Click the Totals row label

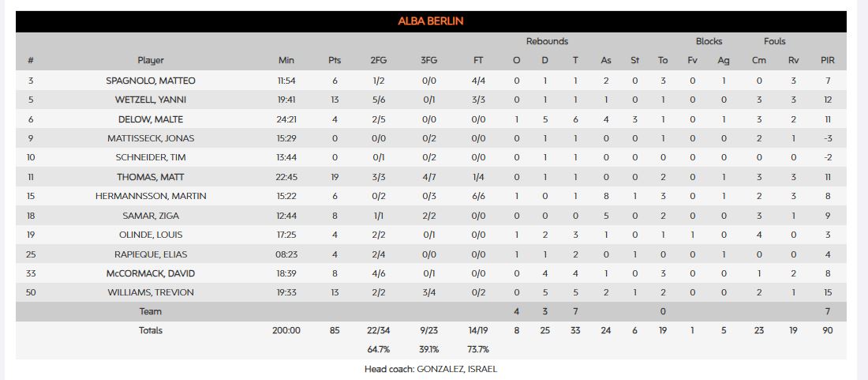coord(151,330)
